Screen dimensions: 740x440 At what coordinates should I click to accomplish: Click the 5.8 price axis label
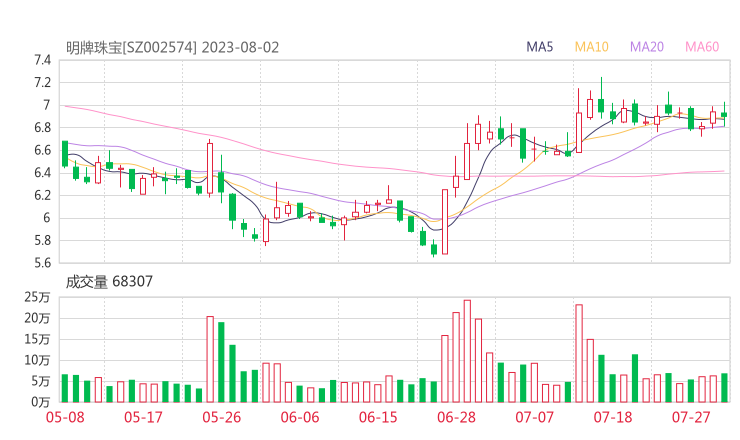tap(42, 240)
